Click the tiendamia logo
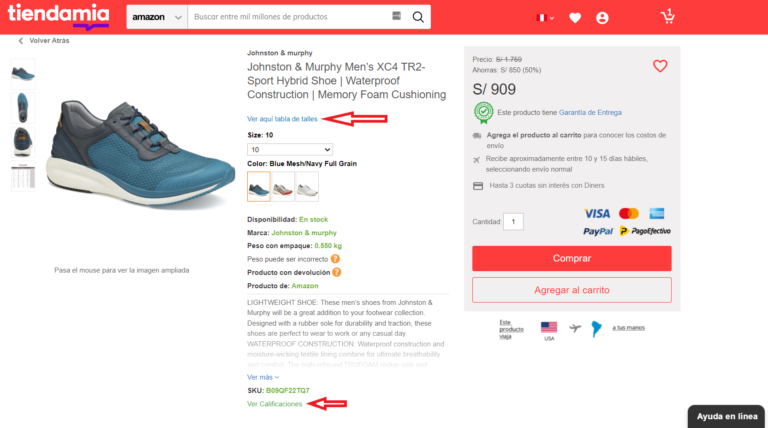The width and height of the screenshot is (768, 428). pyautogui.click(x=58, y=16)
